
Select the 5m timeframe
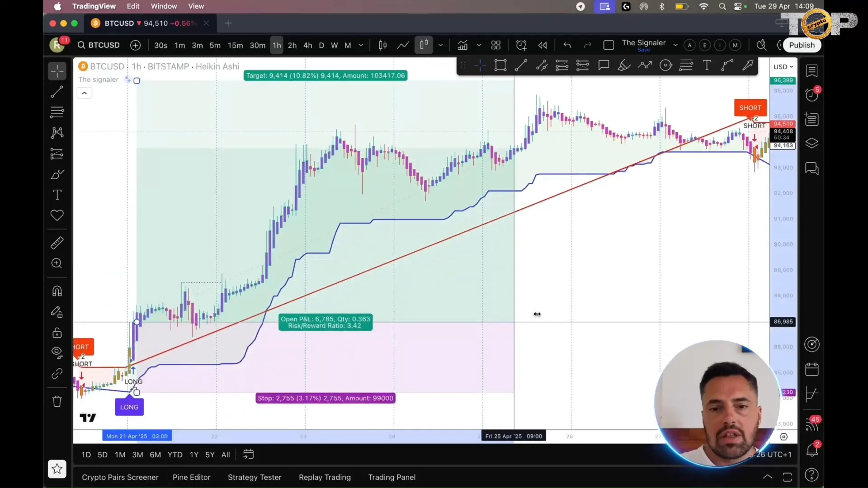[215, 45]
